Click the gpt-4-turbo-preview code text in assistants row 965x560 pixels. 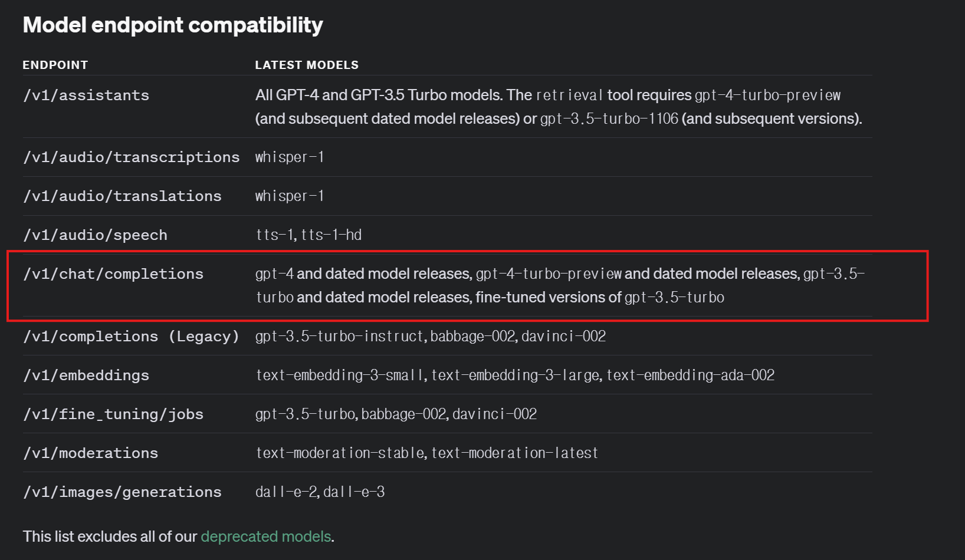click(x=767, y=95)
